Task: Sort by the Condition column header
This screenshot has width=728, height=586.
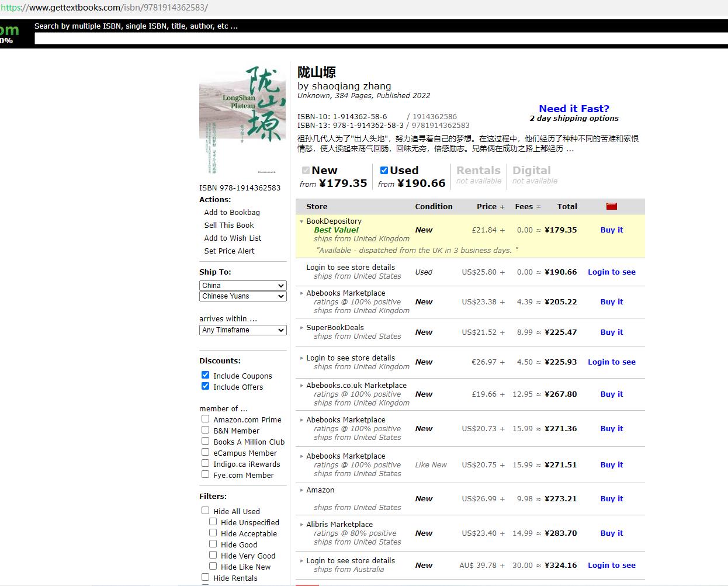Action: point(434,207)
